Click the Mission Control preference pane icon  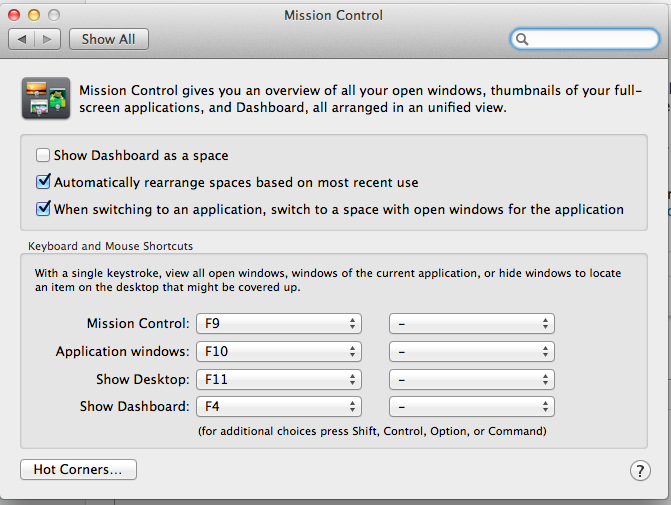(46, 98)
